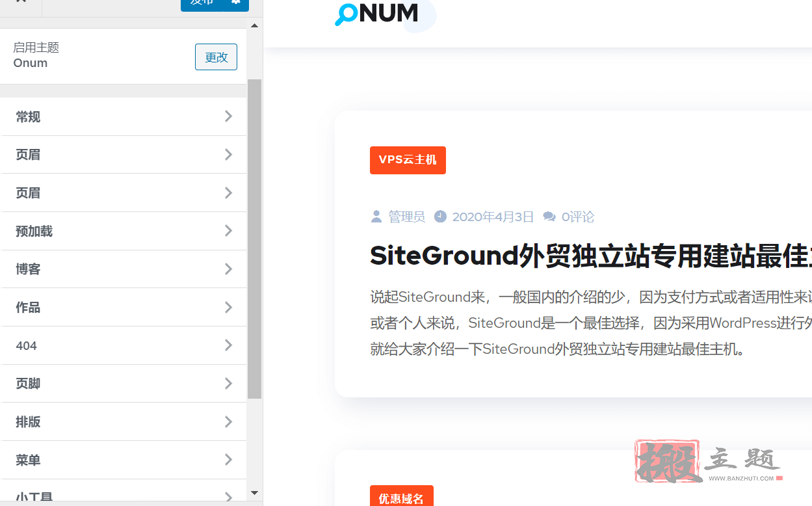Click the 2020年4月3日 post date
Viewport: 812px width, 506px height.
pyautogui.click(x=493, y=217)
